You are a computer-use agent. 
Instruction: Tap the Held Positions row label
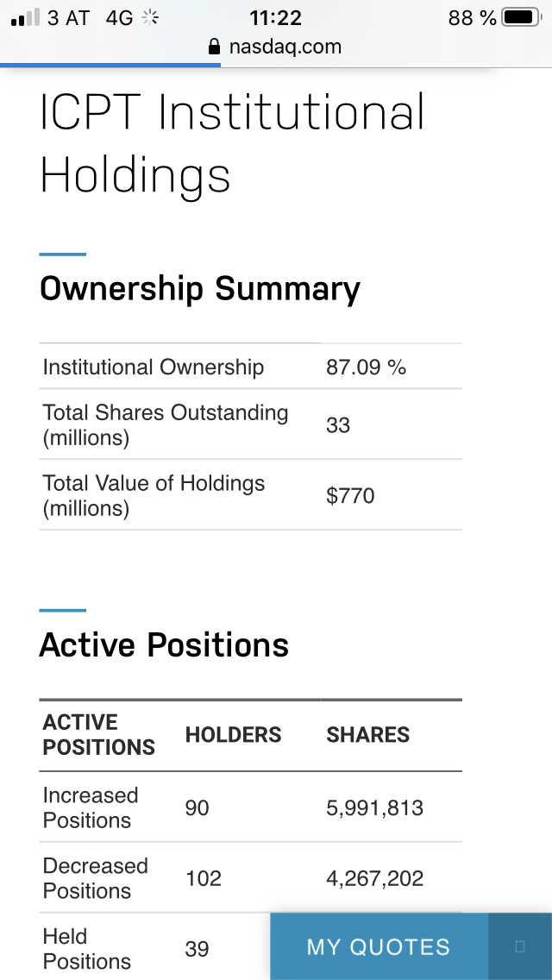point(86,948)
